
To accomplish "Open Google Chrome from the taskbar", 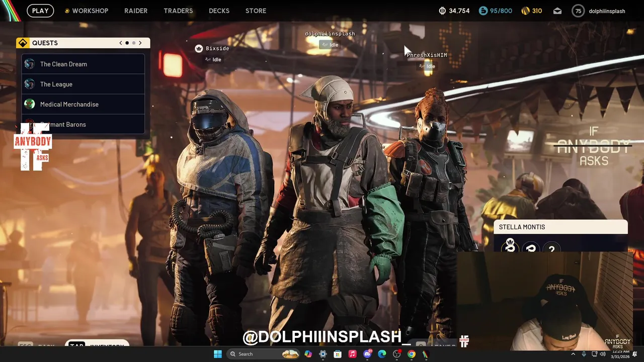I will pos(412,354).
